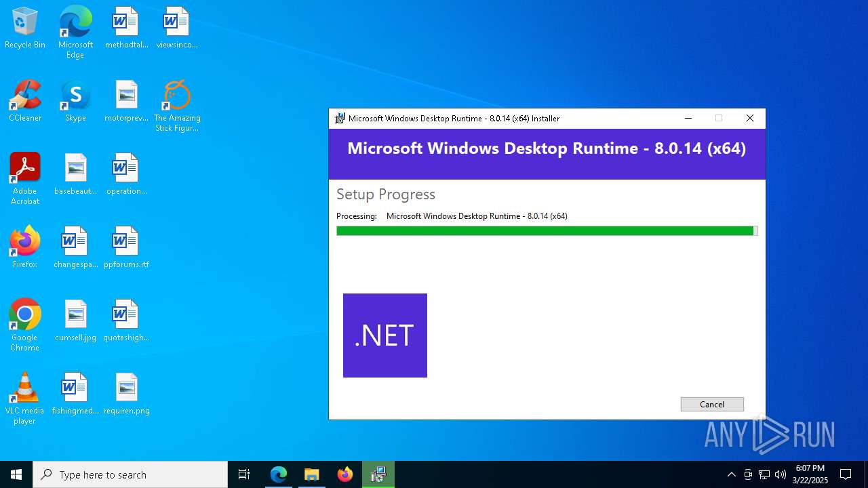Select the ppforums.rtf file icon
Screen dimensions: 868x488
pyautogui.click(x=126, y=247)
